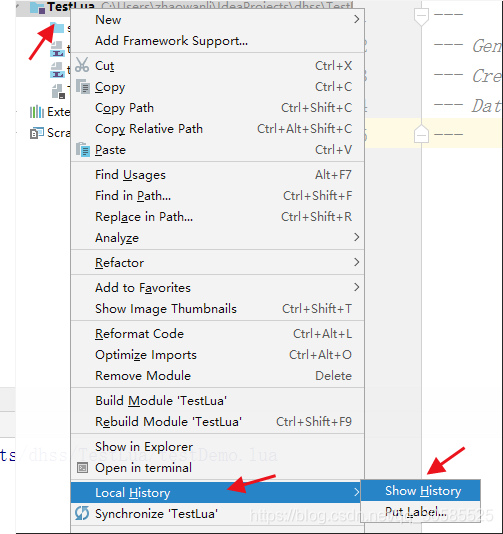Image resolution: width=503 pixels, height=534 pixels.
Task: Choose New from the context menu
Action: [217, 20]
